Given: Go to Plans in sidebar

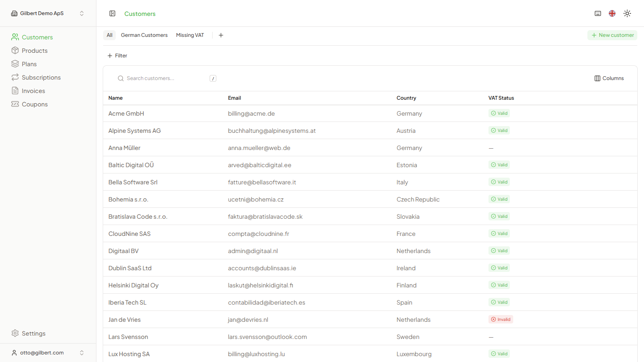Looking at the screenshot, I should (29, 64).
